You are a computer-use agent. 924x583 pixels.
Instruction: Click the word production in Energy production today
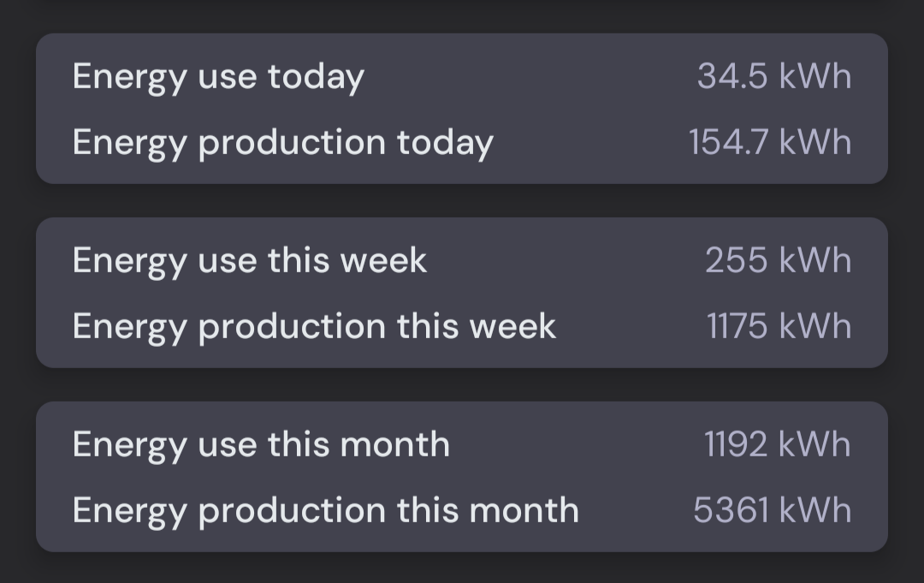click(x=292, y=143)
